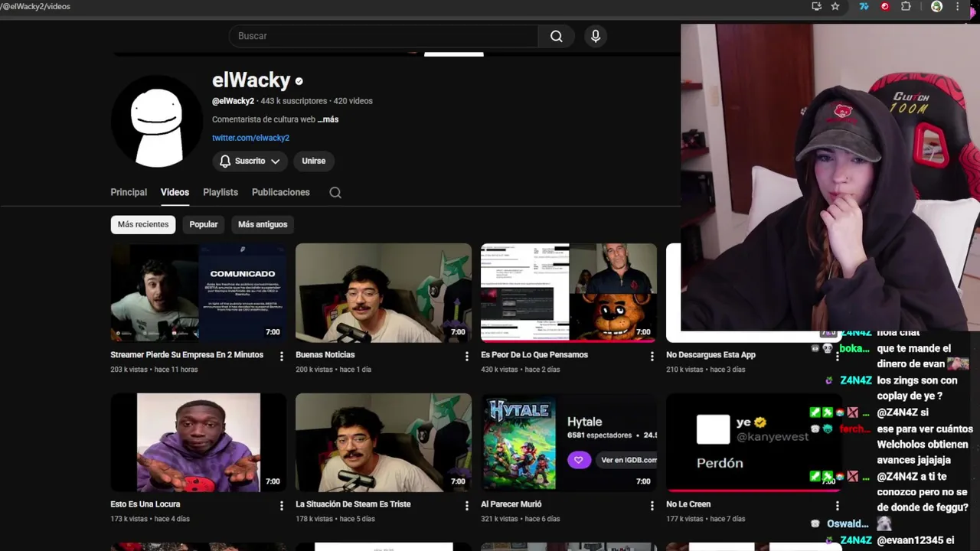Click the No Descargues Esta App title
This screenshot has height=551, width=980.
point(710,355)
